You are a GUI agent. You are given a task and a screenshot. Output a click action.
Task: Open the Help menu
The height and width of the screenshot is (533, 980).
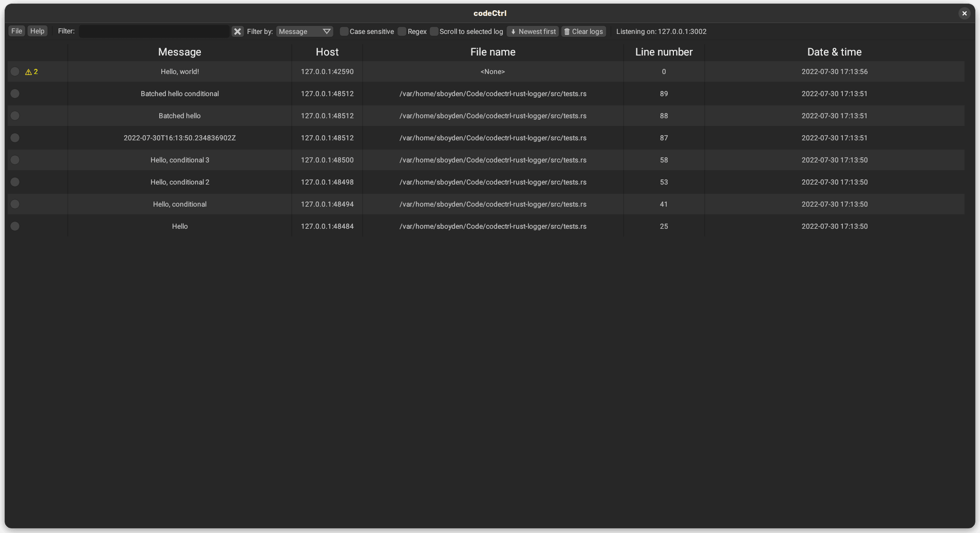coord(37,31)
